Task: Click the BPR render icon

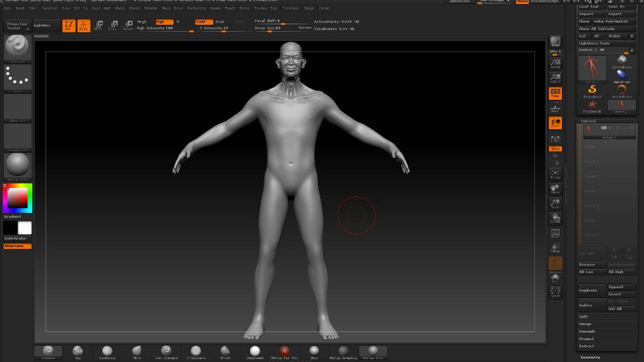Action: (x=555, y=42)
